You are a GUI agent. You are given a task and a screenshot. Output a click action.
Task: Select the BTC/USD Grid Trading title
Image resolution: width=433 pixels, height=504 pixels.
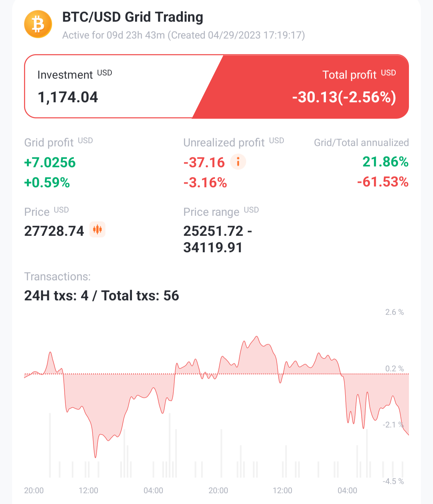coord(133,17)
